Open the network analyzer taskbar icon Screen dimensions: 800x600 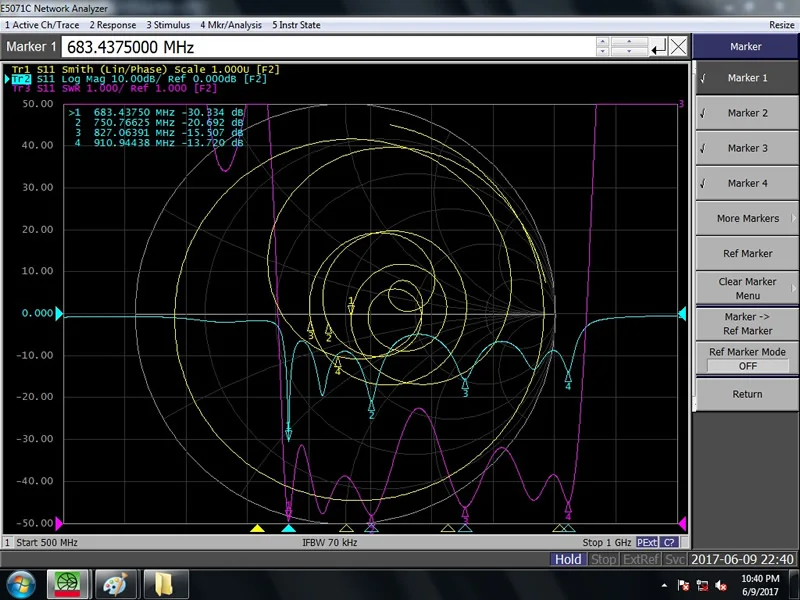click(x=68, y=583)
